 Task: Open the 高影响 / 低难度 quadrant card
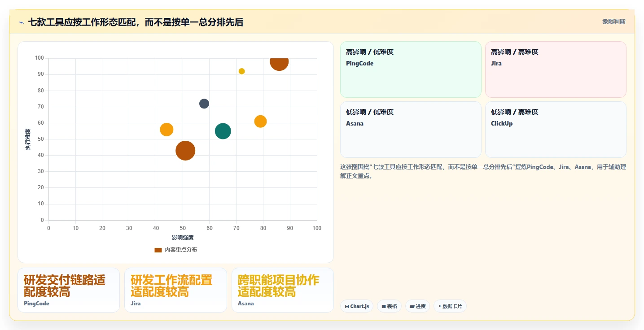(411, 69)
